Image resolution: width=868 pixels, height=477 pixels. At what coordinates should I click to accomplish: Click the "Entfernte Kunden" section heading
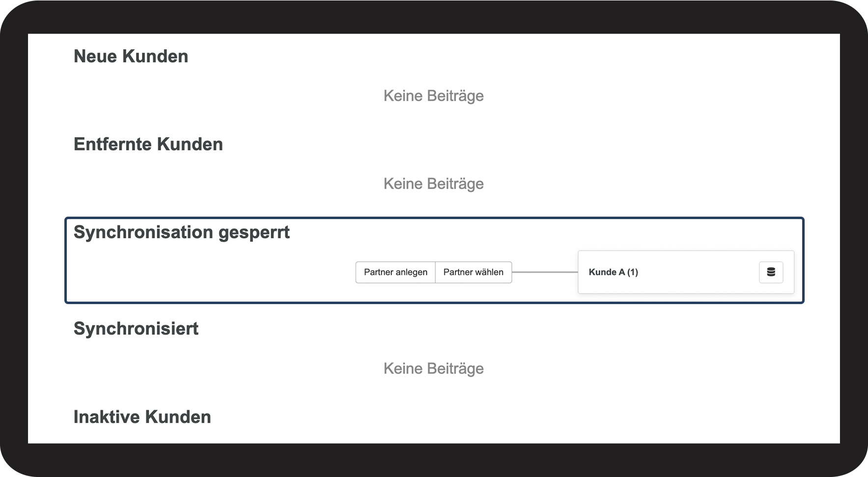[x=148, y=144]
